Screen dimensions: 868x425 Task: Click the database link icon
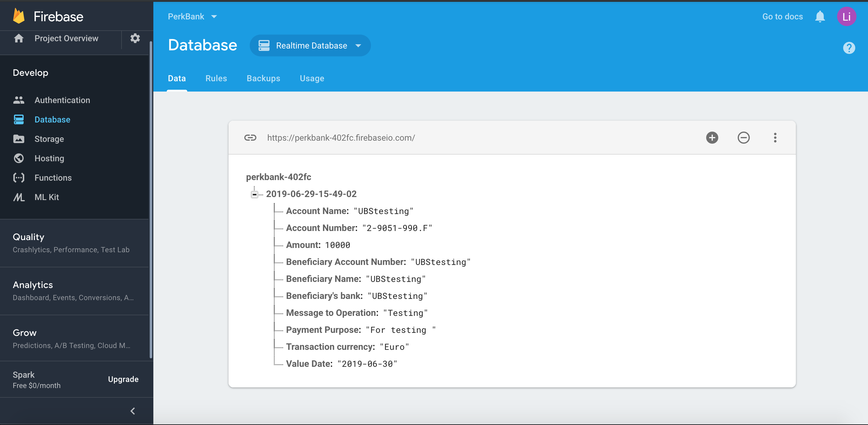[x=250, y=138]
